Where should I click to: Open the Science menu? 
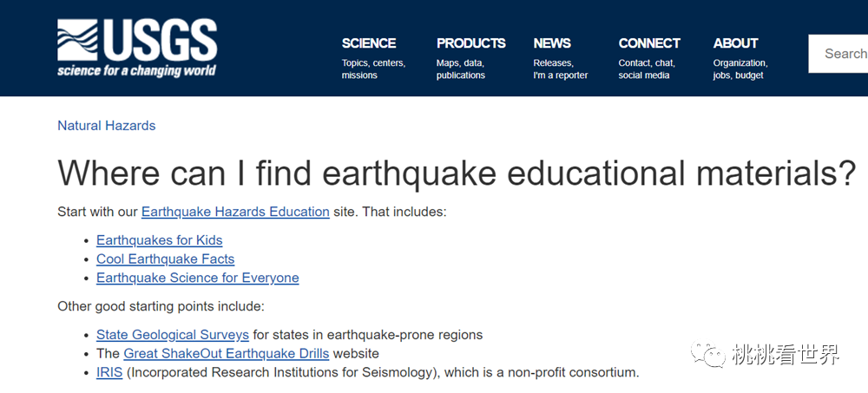coord(369,43)
